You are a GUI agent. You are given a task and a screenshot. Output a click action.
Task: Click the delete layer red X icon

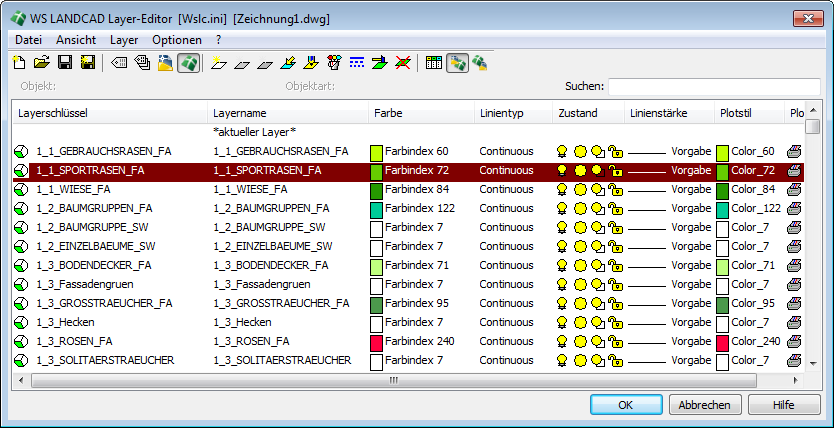coord(402,63)
